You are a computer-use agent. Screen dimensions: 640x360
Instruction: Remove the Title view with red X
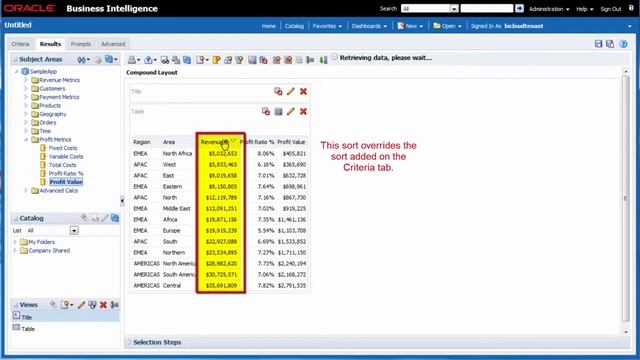tap(303, 91)
